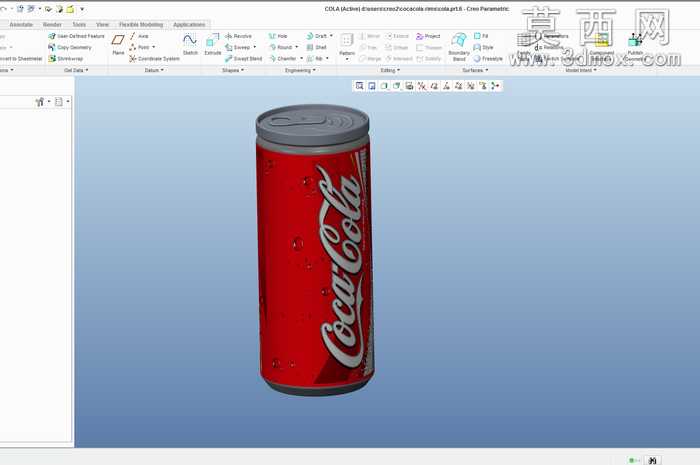700x465 pixels.
Task: Expand the Engineering group dropdown
Action: point(300,70)
